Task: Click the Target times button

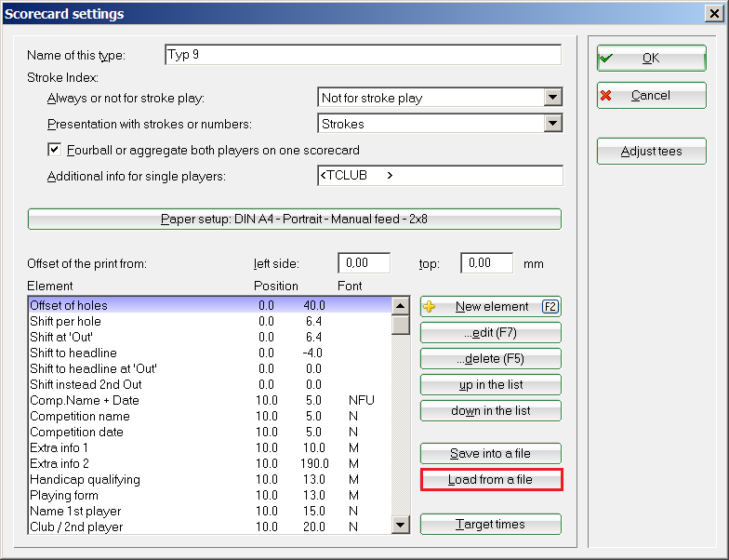Action: 490,525
